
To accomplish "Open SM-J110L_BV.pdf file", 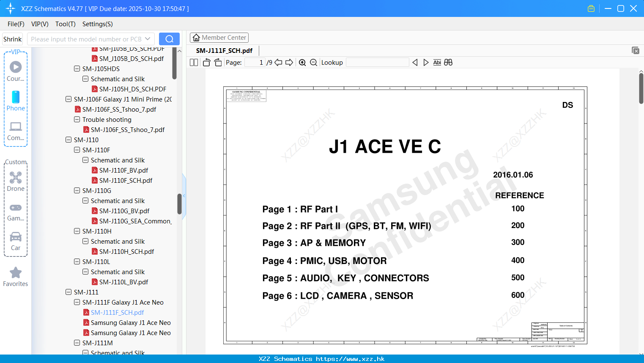I will (123, 282).
